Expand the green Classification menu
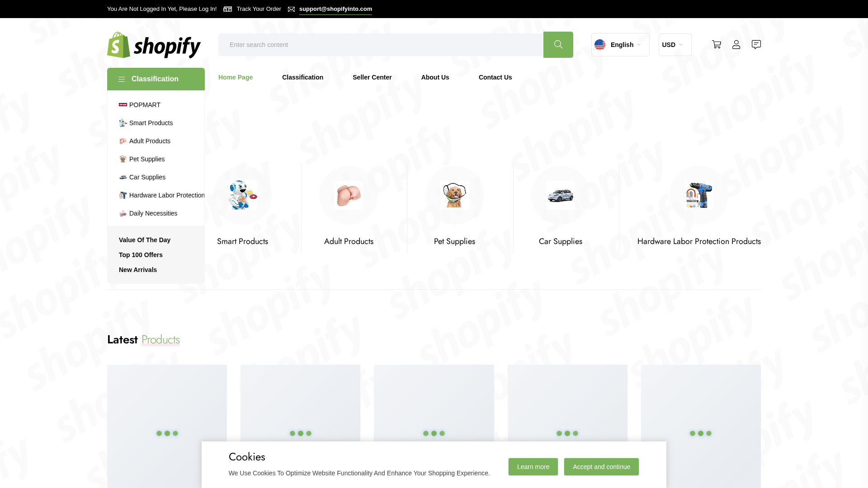Viewport: 868px width, 488px height. 156,79
